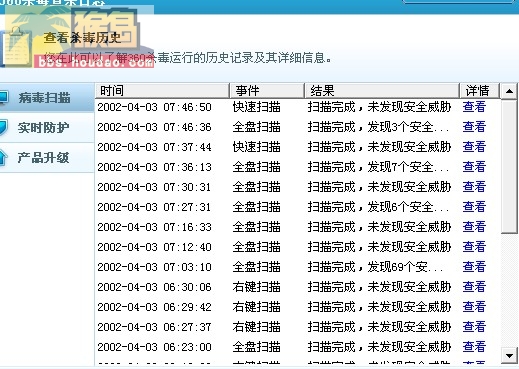Image resolution: width=519 pixels, height=369 pixels.
Task: Open 查看 for the 06:29:42 scan
Action: pos(474,307)
